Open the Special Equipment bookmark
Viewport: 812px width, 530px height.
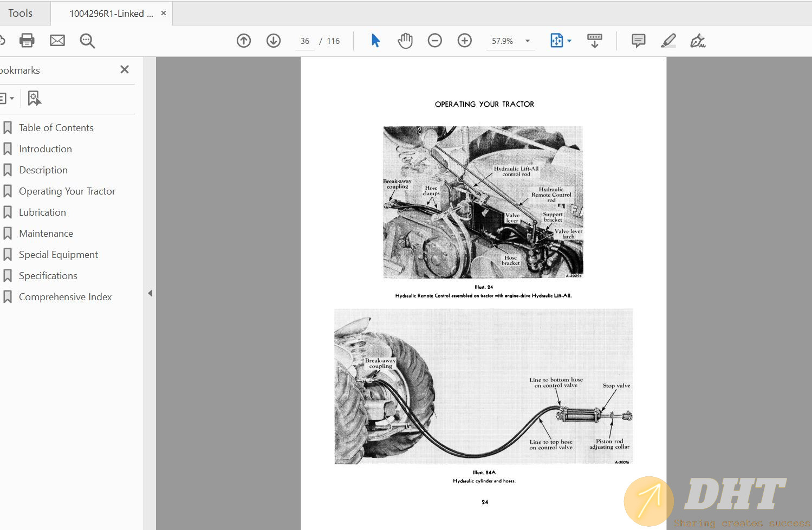(59, 255)
